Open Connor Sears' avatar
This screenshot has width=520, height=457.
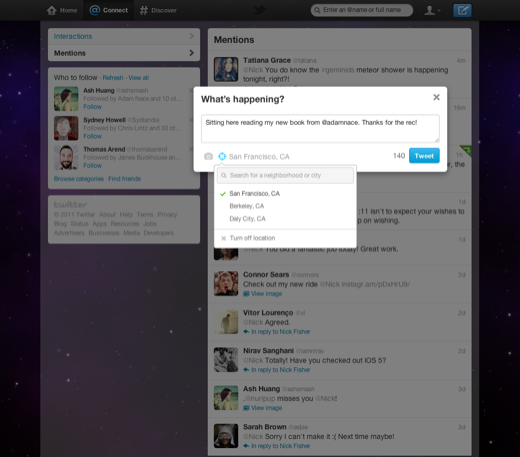226,284
